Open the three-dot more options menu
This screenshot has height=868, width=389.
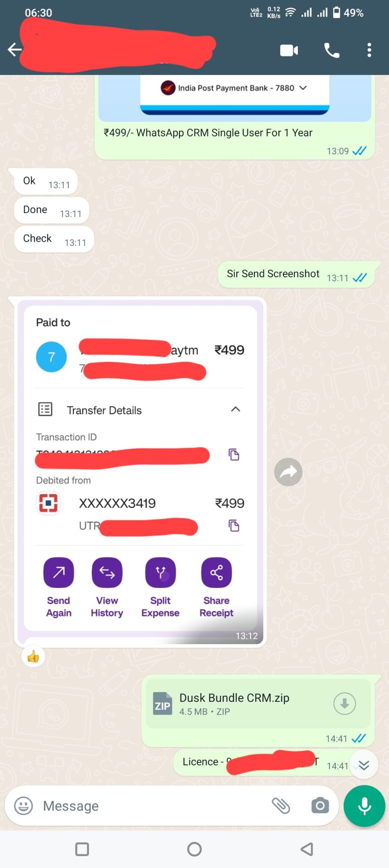(369, 50)
